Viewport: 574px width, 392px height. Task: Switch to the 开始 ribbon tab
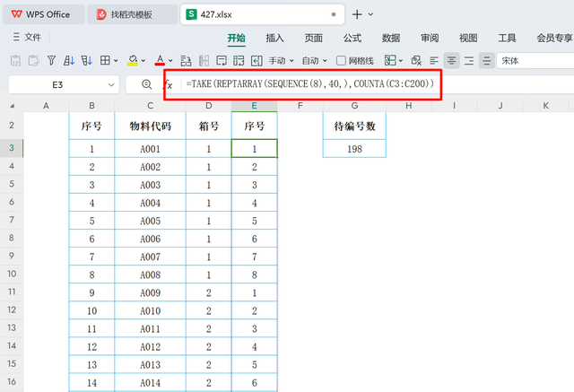tap(237, 38)
